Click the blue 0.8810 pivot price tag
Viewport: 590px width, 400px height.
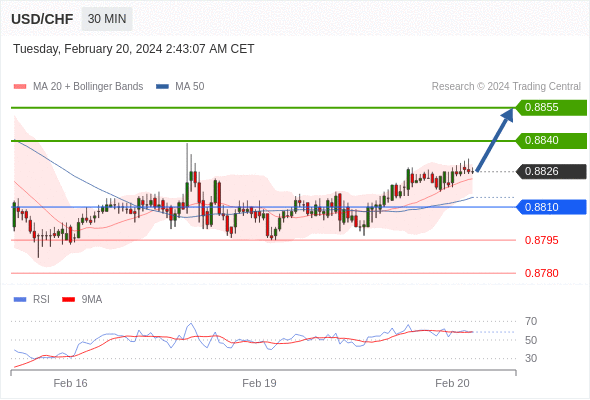click(x=551, y=207)
